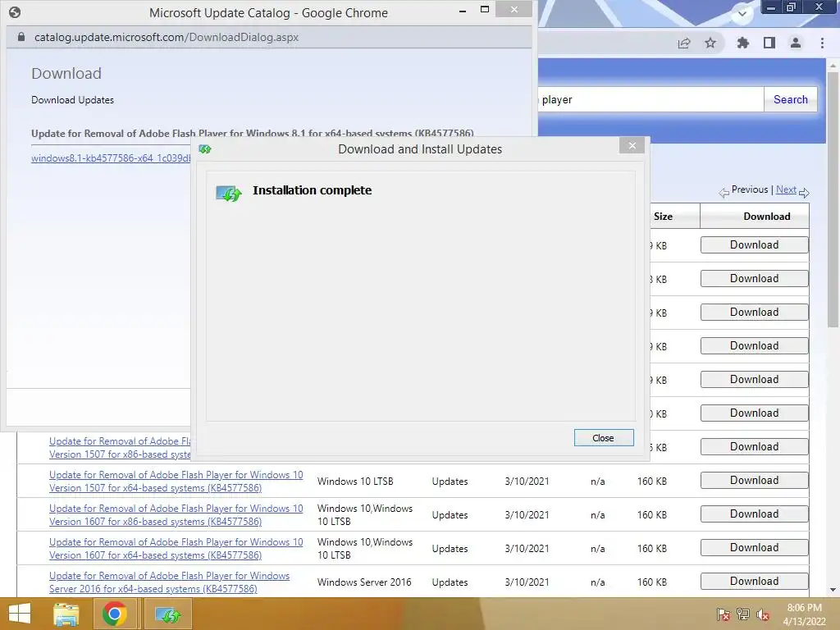The width and height of the screenshot is (840, 630).
Task: Click Download for Windows 10 Version 1607 x64 row
Action: [x=755, y=547]
